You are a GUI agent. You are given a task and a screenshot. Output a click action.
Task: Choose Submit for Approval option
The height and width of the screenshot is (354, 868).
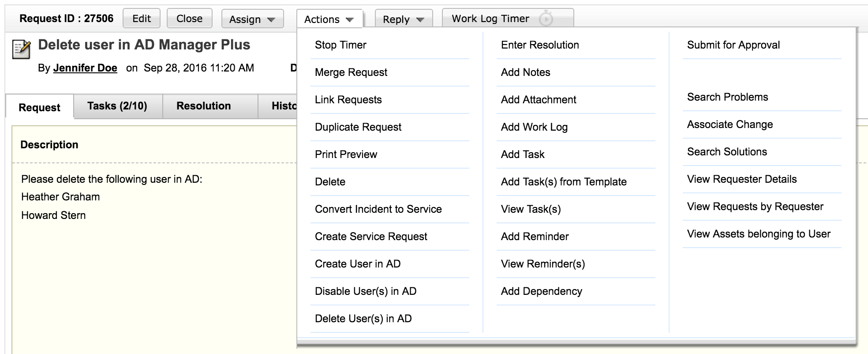point(733,45)
